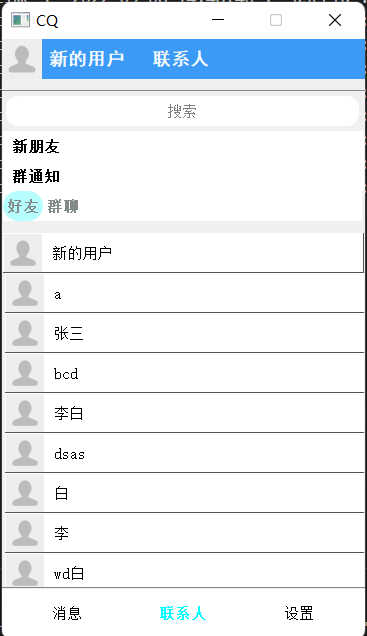Click the avatar icon next to 张三
The image size is (367, 636).
25,333
